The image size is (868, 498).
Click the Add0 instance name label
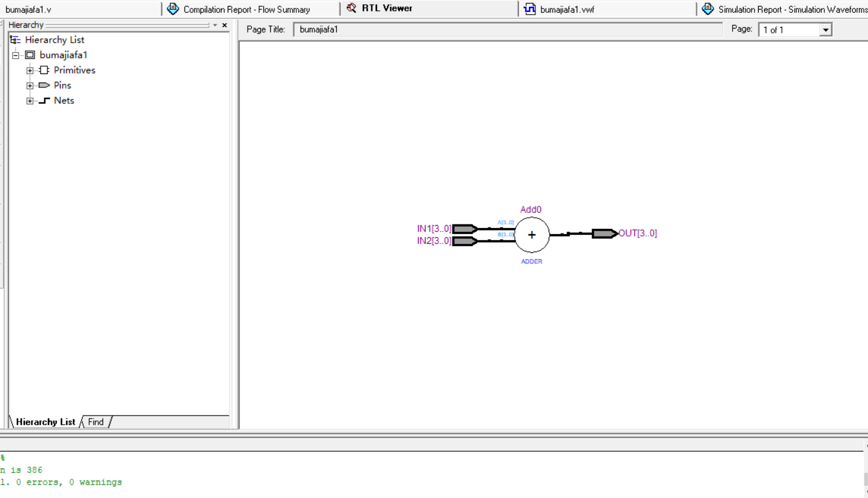pyautogui.click(x=531, y=210)
